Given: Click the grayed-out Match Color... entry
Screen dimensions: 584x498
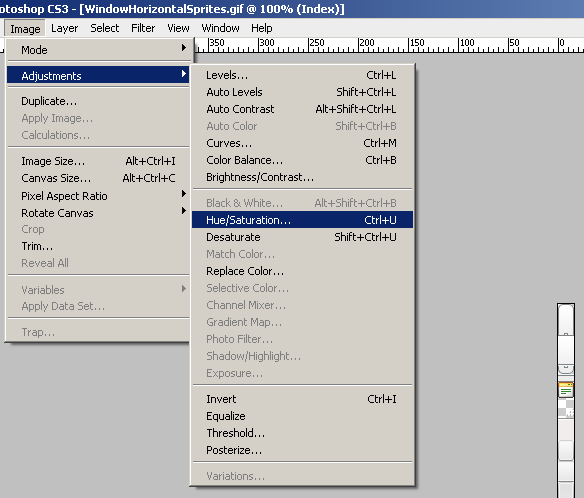Looking at the screenshot, I should pyautogui.click(x=302, y=254).
